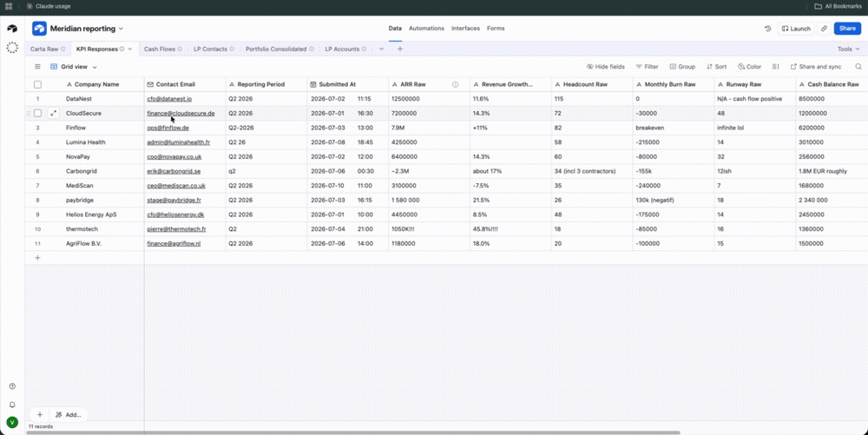Viewport: 868px width, 435px height.
Task: Switch to Carta Raw table tab
Action: [x=44, y=49]
